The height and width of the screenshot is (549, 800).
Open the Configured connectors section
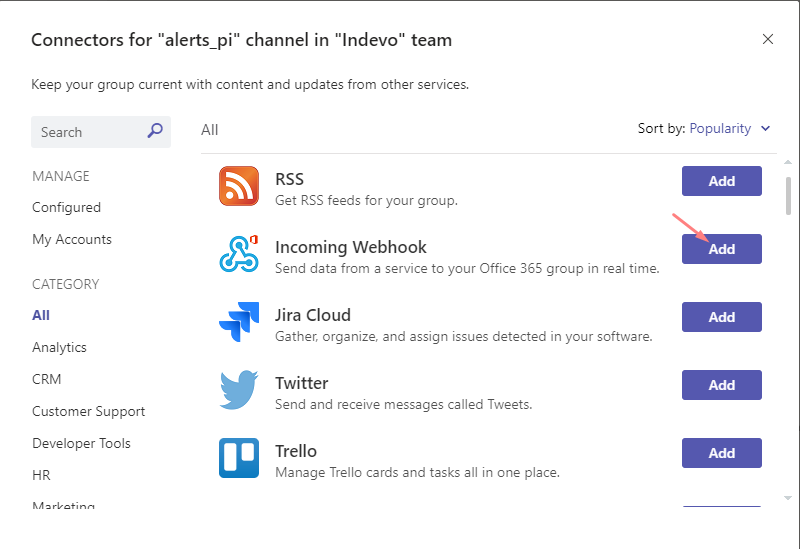pyautogui.click(x=66, y=207)
